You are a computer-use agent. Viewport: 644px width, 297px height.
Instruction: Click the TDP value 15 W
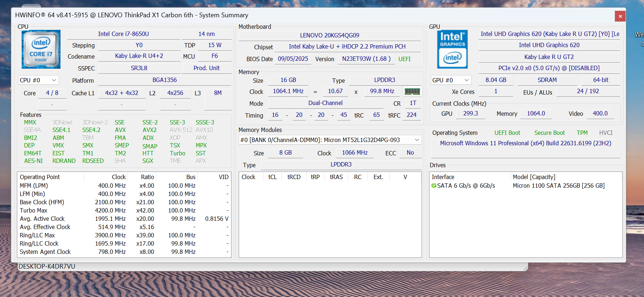pyautogui.click(x=215, y=45)
